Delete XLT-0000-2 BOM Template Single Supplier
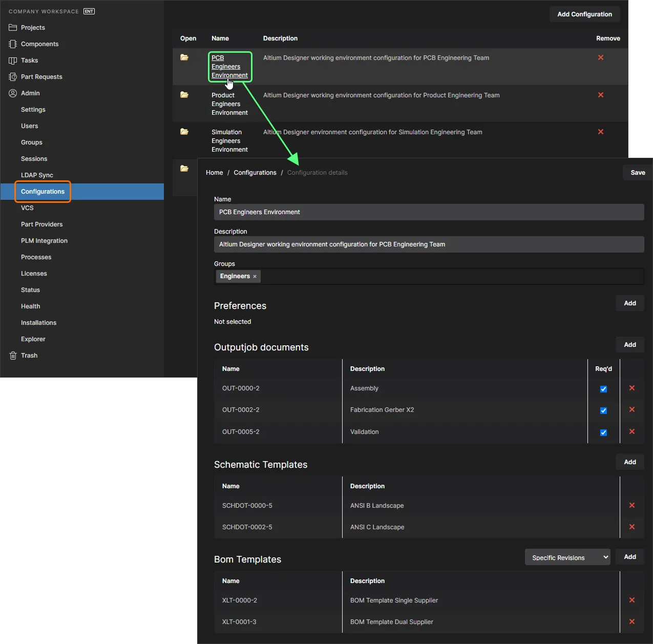This screenshot has height=644, width=653. coord(632,600)
